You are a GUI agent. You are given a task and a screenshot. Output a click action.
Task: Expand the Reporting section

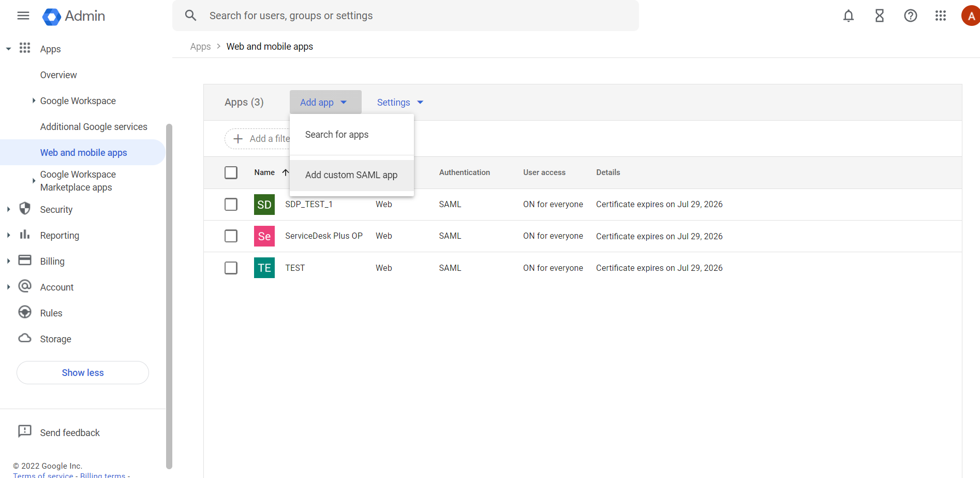(8, 235)
